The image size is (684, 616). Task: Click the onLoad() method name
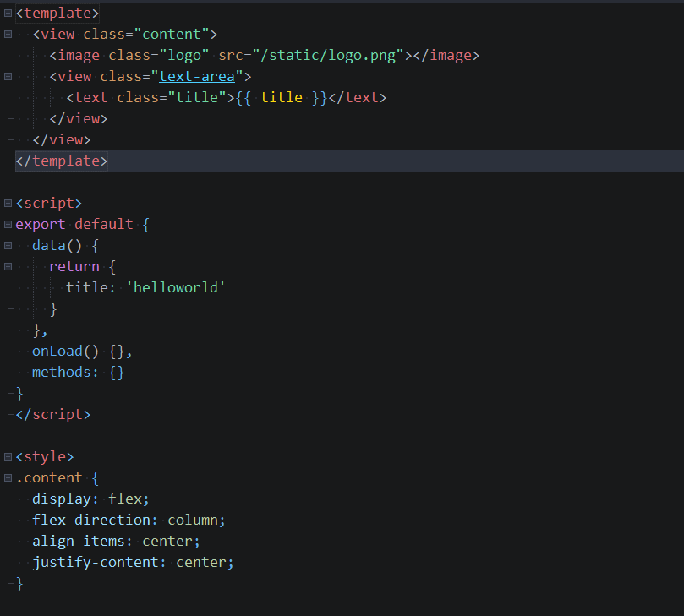coord(57,351)
